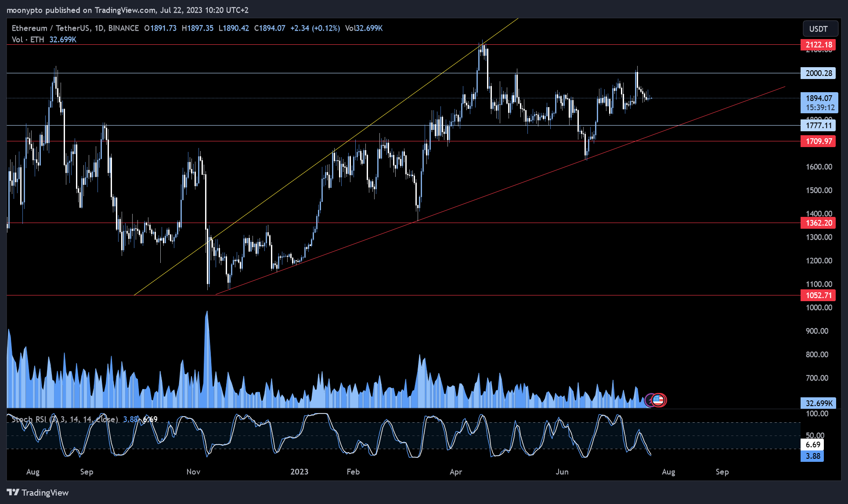Click the Vol32.699K value in the top legend

[x=364, y=28]
